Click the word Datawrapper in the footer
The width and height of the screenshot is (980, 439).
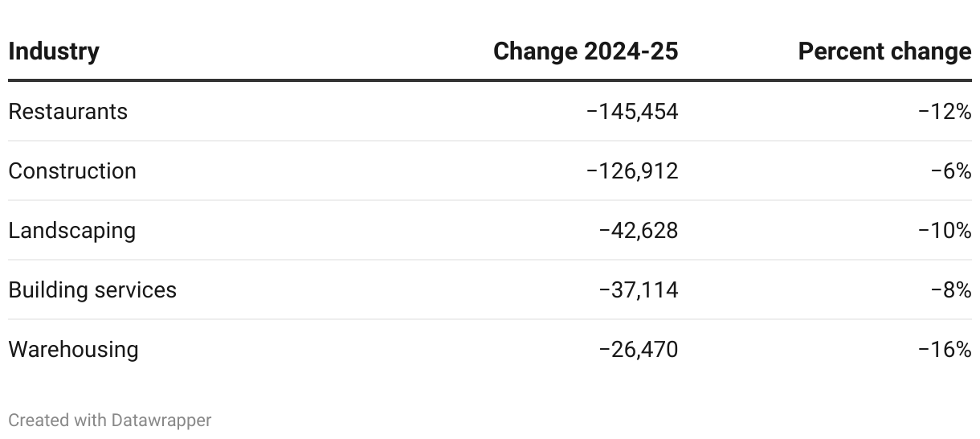[x=161, y=420]
